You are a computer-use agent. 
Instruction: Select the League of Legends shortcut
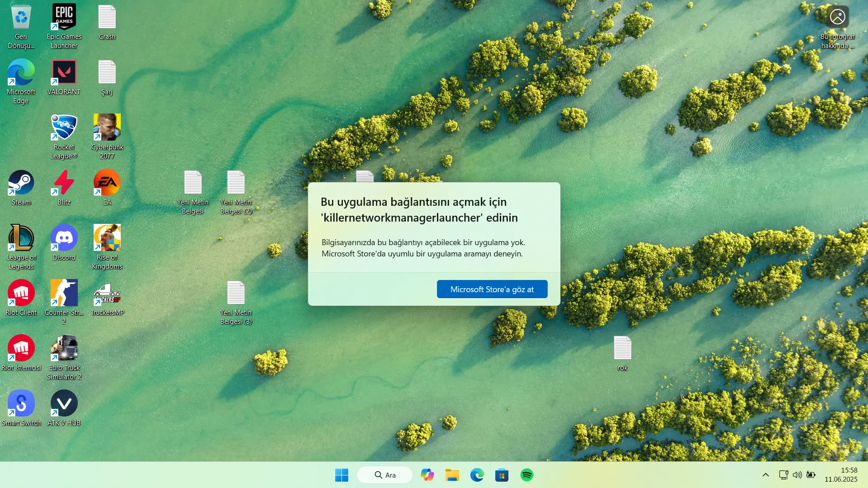(x=21, y=247)
